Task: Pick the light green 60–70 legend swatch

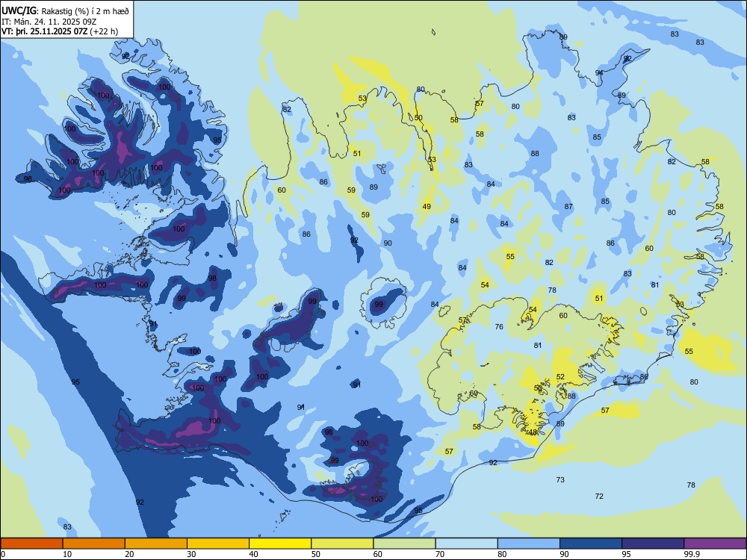Action: (404, 544)
